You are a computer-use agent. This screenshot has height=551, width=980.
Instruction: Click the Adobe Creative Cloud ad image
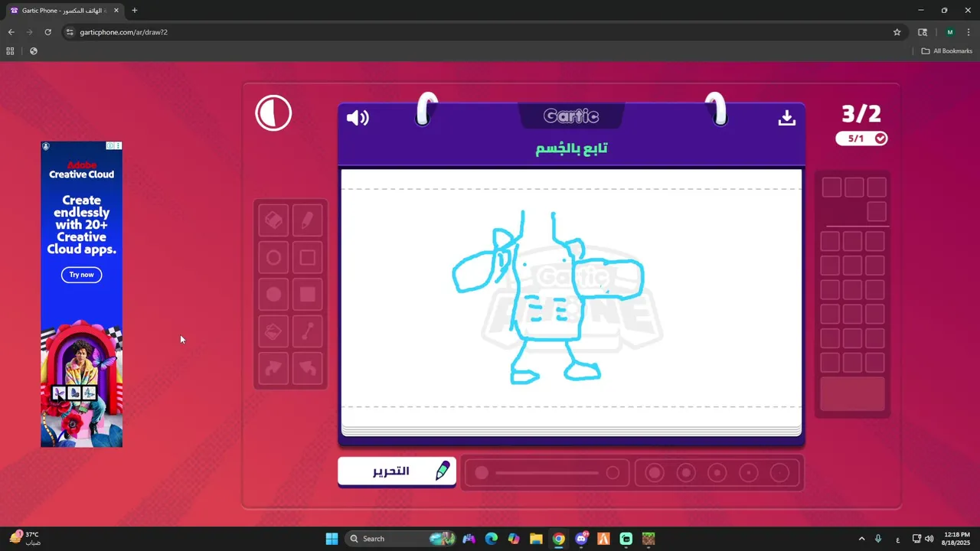click(x=81, y=294)
